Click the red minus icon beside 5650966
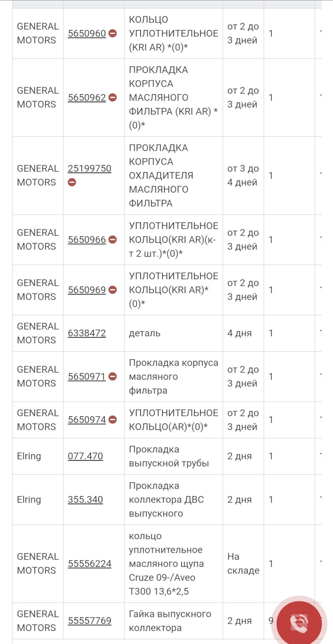This screenshot has height=644, width=333. pos(113,240)
